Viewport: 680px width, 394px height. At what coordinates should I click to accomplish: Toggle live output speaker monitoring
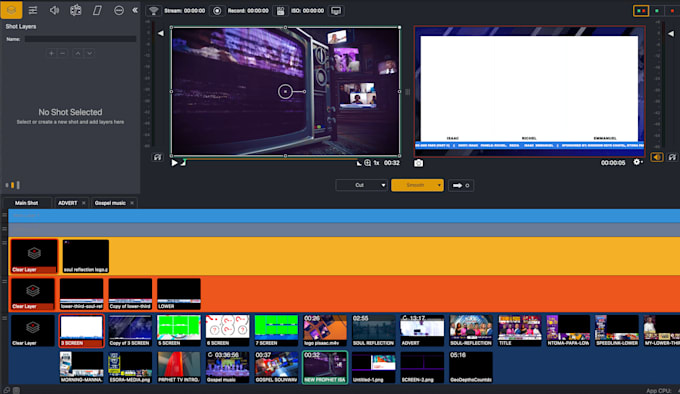click(657, 157)
